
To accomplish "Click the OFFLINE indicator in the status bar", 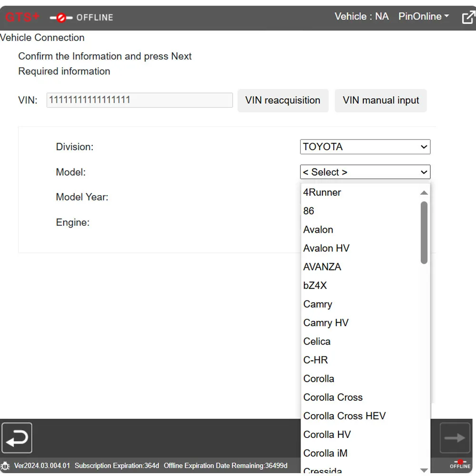I will (460, 465).
